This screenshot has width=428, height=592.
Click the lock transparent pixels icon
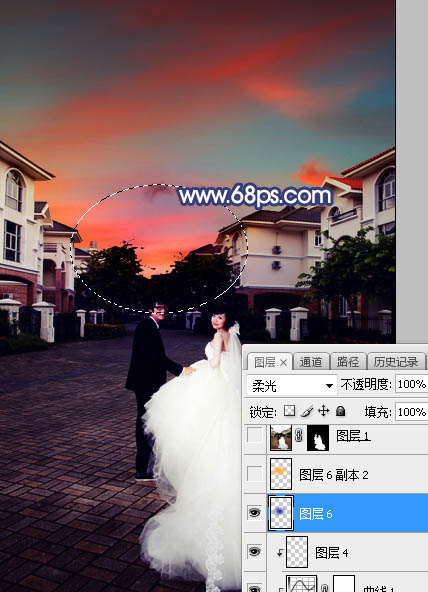coord(289,411)
